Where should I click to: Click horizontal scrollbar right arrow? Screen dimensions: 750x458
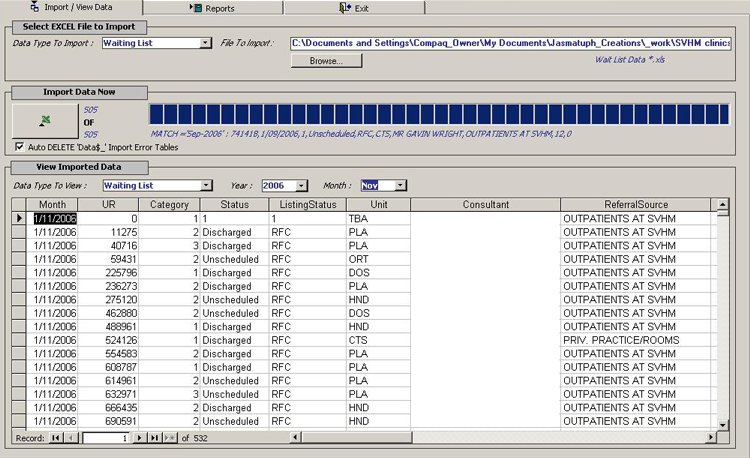pos(711,437)
